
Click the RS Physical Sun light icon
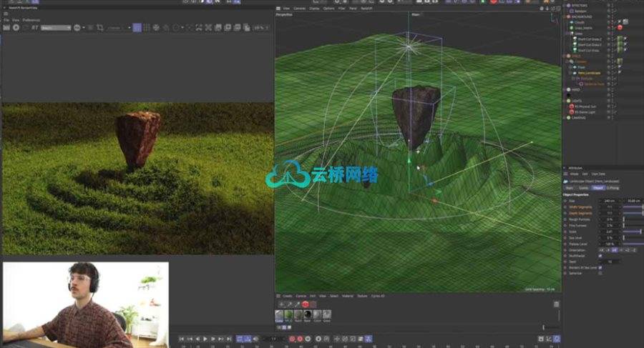coord(572,106)
